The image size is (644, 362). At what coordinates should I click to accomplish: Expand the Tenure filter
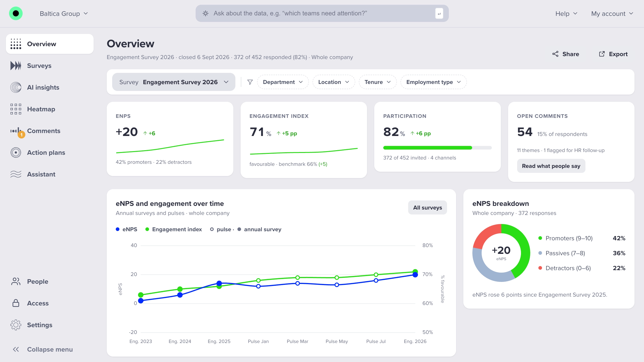377,82
